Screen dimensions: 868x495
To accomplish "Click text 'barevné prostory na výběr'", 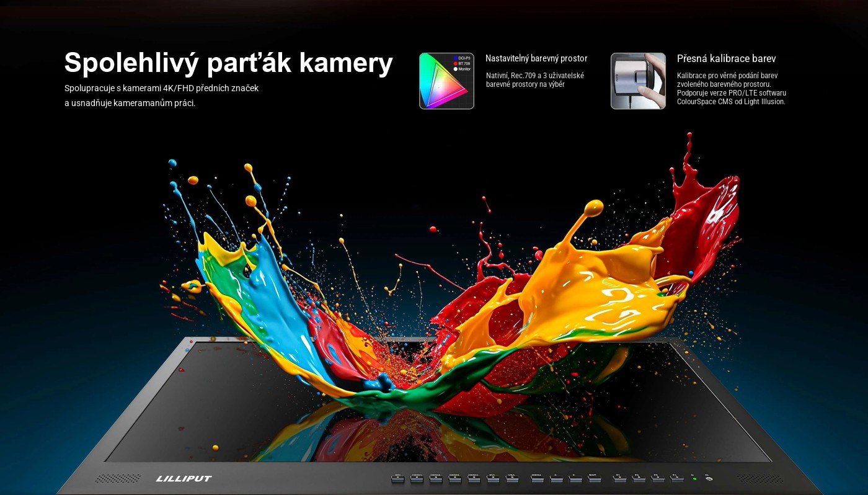I will coord(525,84).
